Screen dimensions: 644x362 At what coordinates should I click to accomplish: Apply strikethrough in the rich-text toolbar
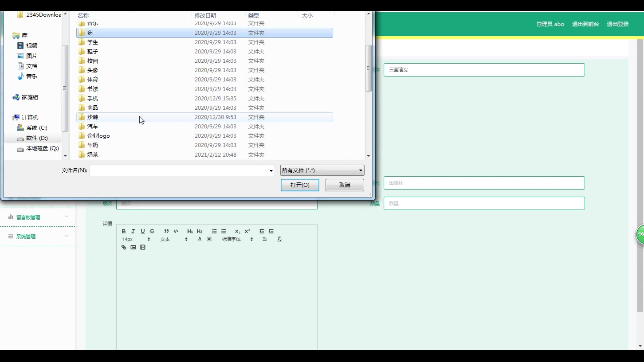(x=152, y=231)
